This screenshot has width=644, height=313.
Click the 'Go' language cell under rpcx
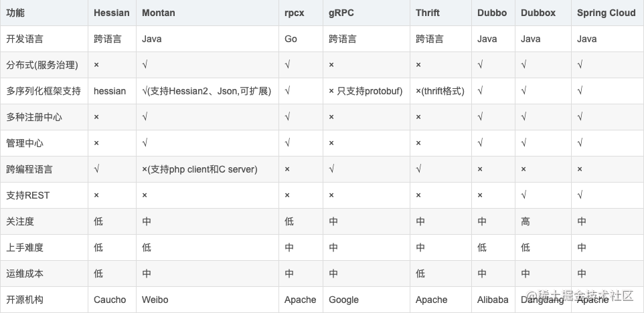click(291, 39)
